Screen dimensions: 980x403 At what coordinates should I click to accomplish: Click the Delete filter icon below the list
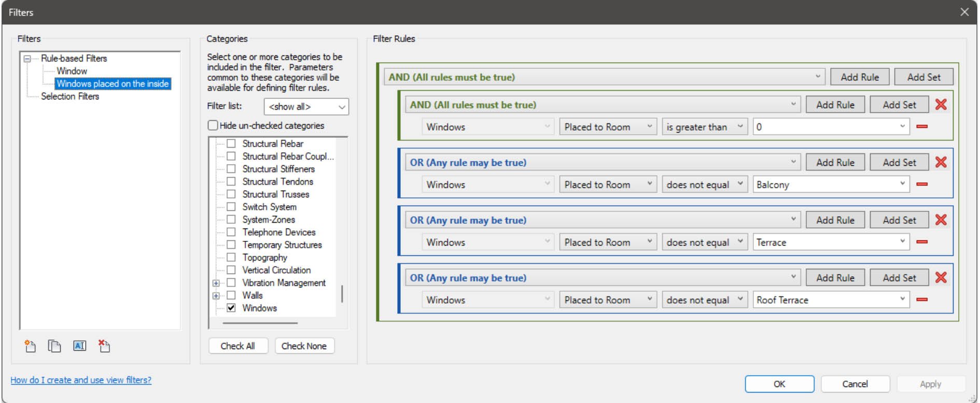click(104, 346)
